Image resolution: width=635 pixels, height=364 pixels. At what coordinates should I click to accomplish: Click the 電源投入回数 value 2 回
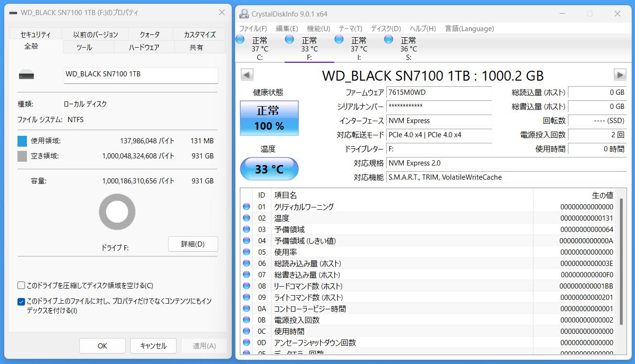(598, 135)
